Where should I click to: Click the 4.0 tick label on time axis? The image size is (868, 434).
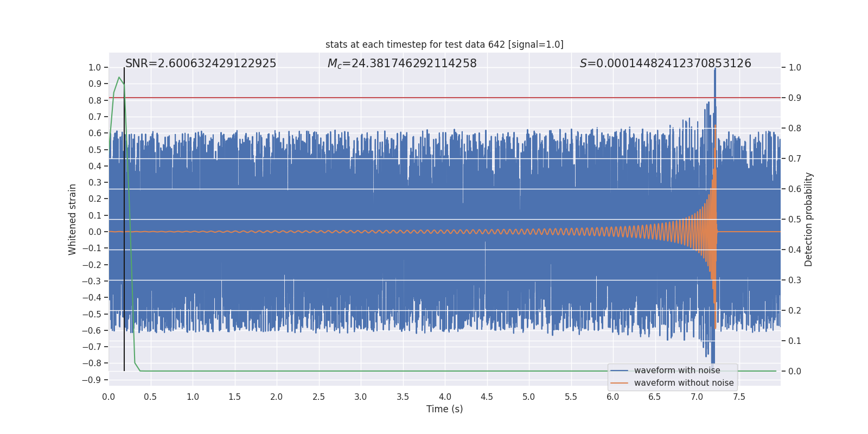(x=445, y=397)
